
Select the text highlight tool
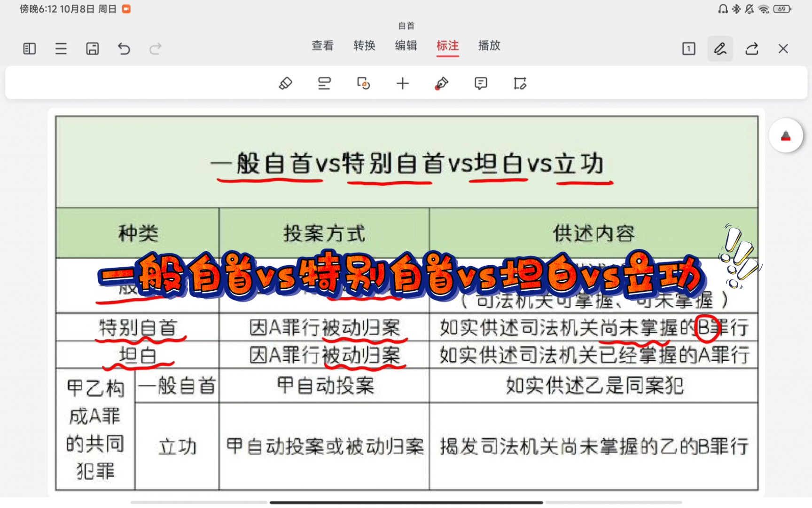pyautogui.click(x=324, y=84)
